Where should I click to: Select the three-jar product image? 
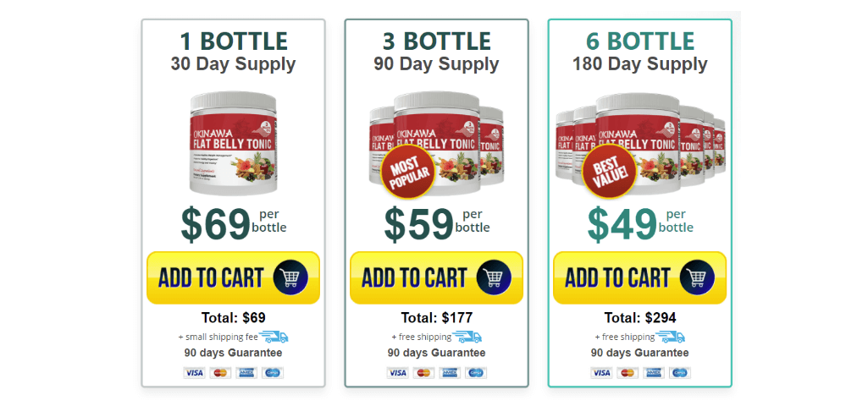pos(436,143)
